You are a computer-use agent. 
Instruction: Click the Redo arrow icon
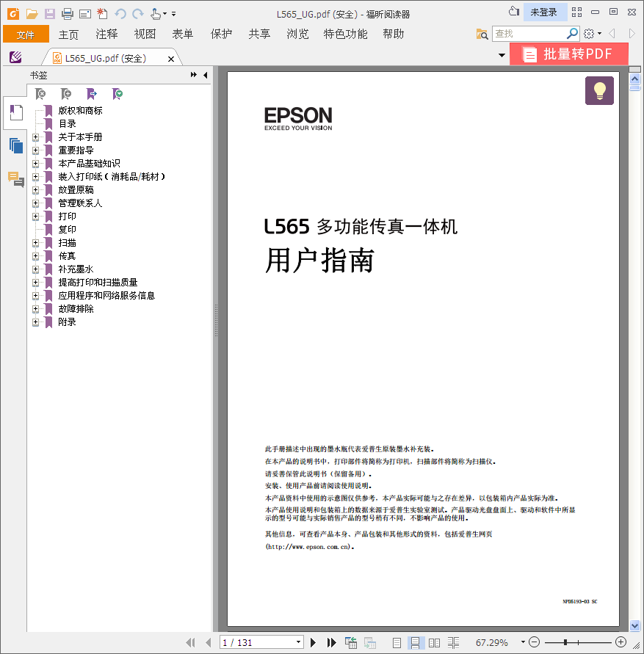[138, 14]
